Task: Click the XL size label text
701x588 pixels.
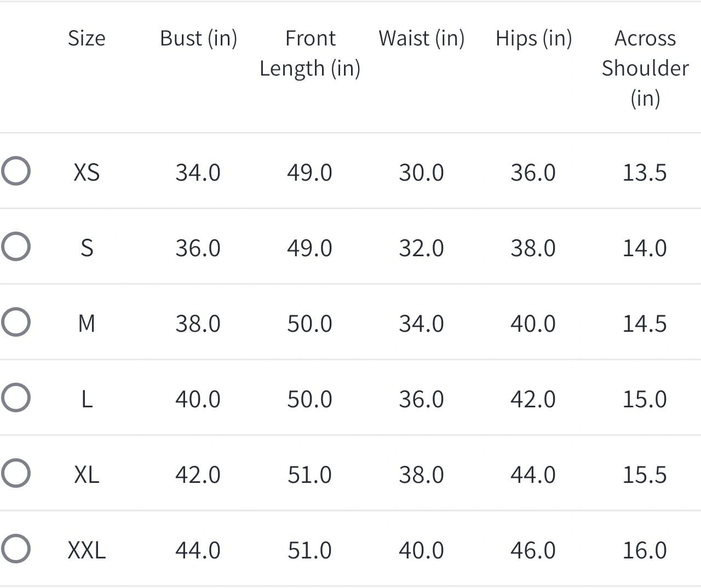Action: pos(87,475)
